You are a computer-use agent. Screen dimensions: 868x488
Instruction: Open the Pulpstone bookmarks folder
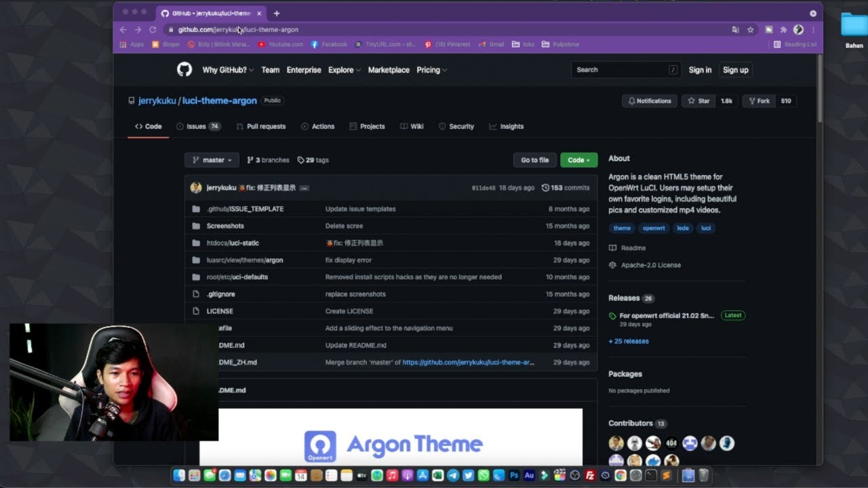559,44
